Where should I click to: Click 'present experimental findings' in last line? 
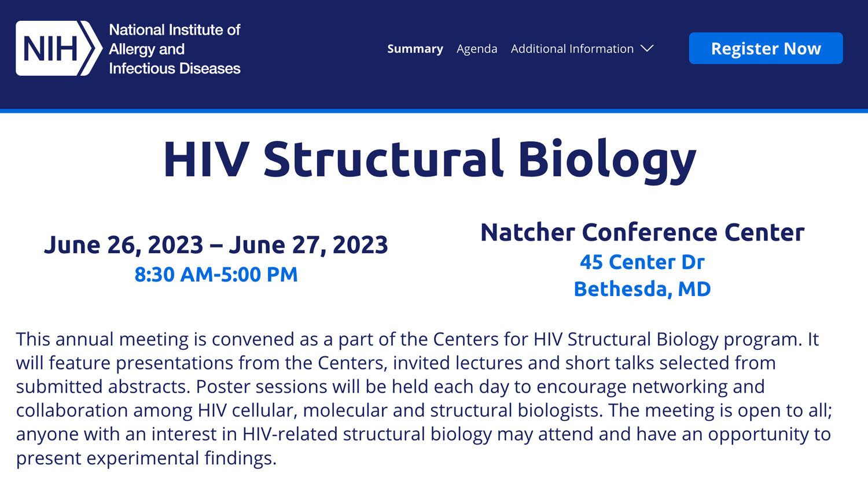146,459
